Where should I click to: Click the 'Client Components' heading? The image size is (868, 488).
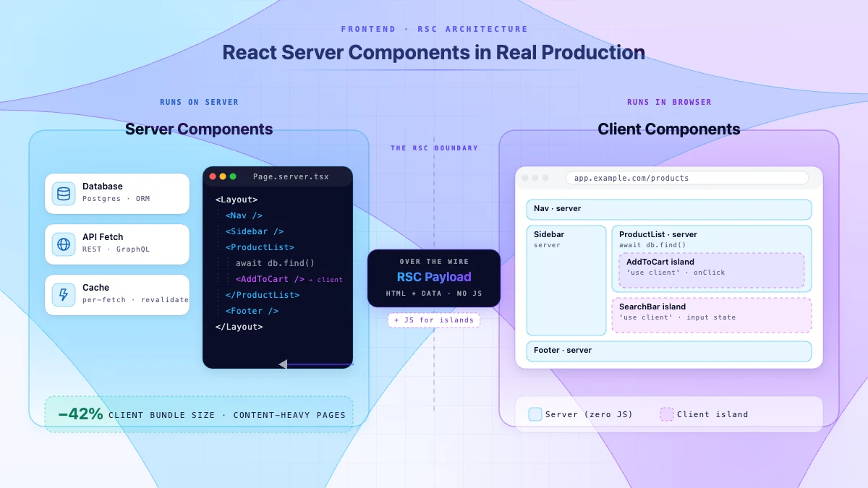point(669,129)
